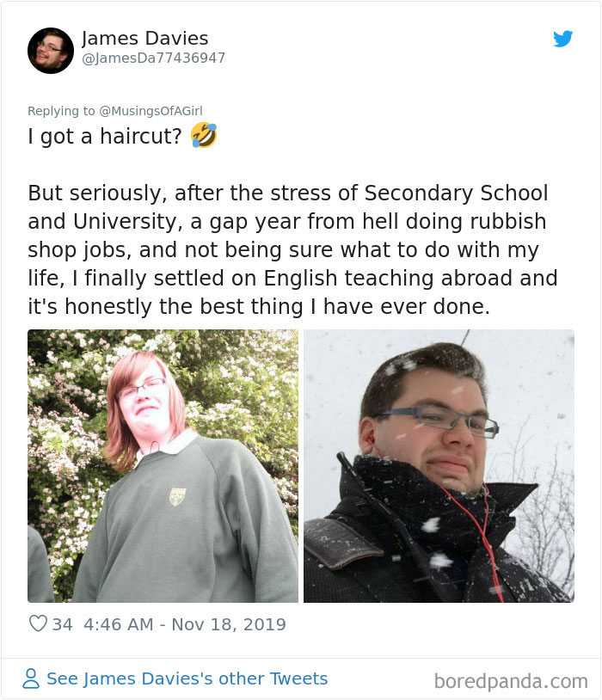602x700 pixels.
Task: Open the 4:46 AM - Nov 18, 2019 timestamp
Action: (x=185, y=624)
